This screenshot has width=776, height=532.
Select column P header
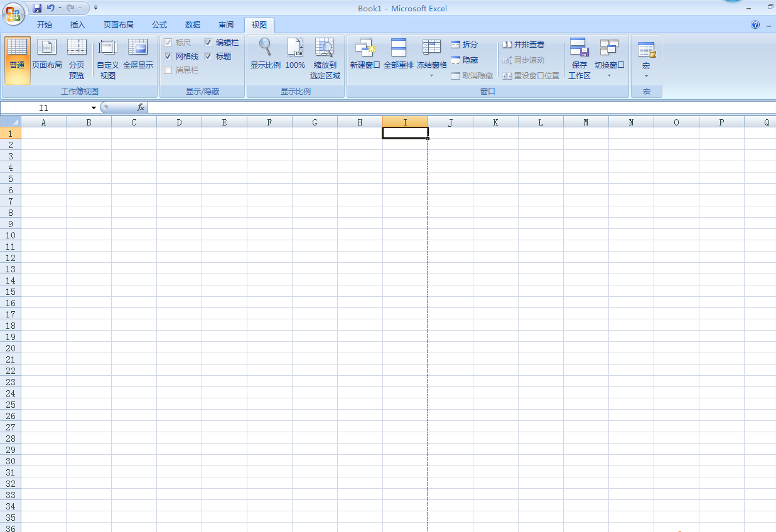[x=721, y=122]
